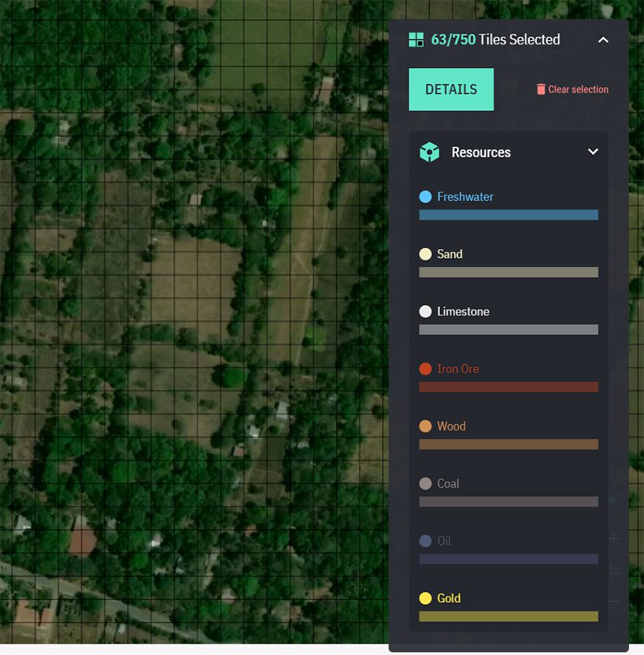Click the red Iron Ore resource dot
The height and width of the screenshot is (655, 644).
coord(425,369)
